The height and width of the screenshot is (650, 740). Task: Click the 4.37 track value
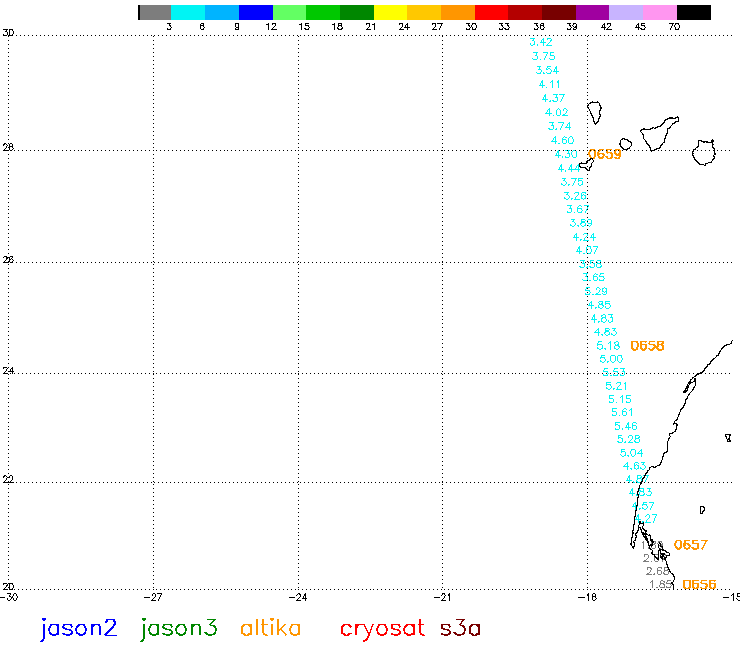(553, 98)
